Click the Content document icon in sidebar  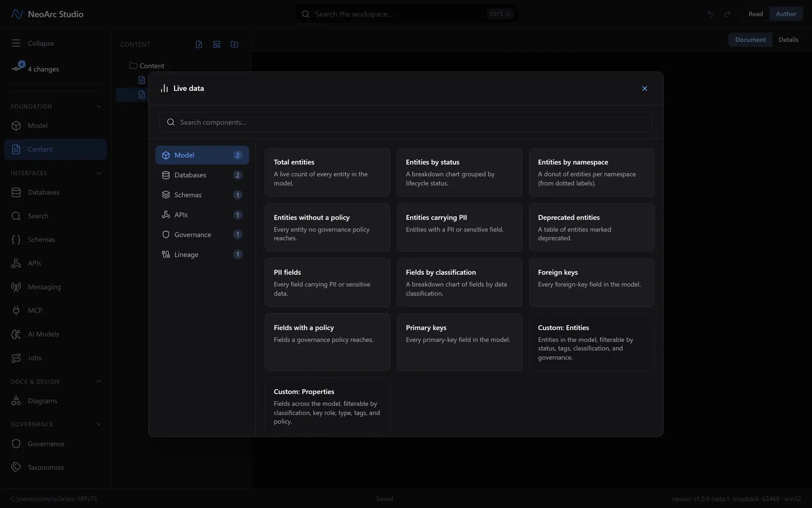16,149
